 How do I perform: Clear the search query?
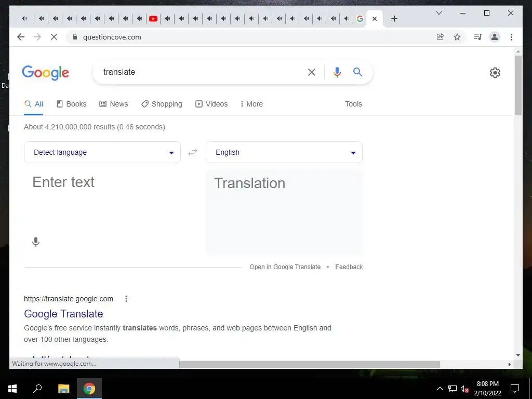tap(312, 72)
